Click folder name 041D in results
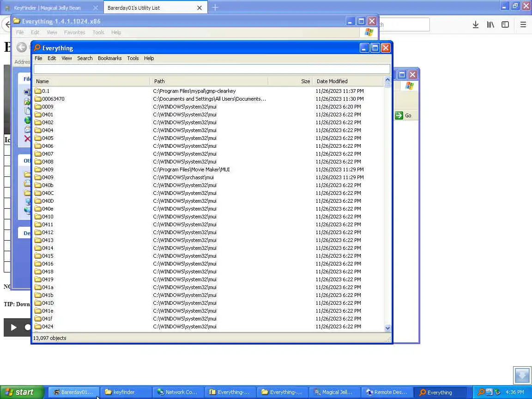The image size is (532, 399). point(48,303)
